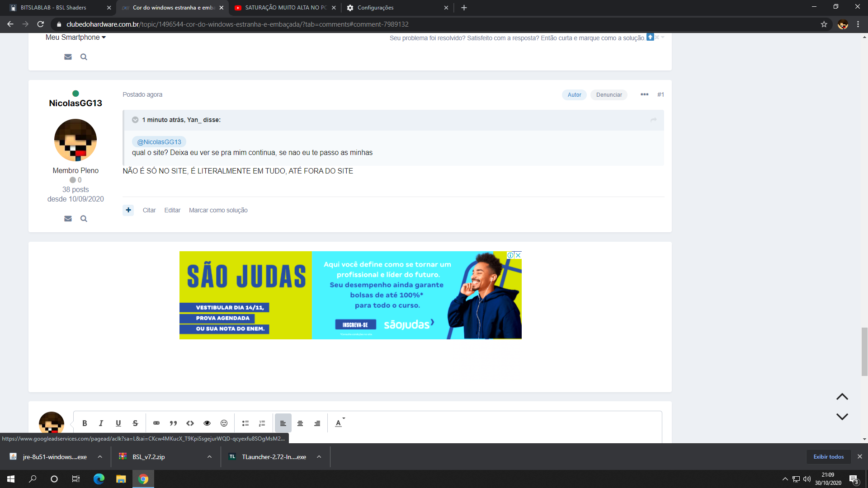The image size is (868, 488).
Task: Open Chrome three-dot menu
Action: (858, 24)
